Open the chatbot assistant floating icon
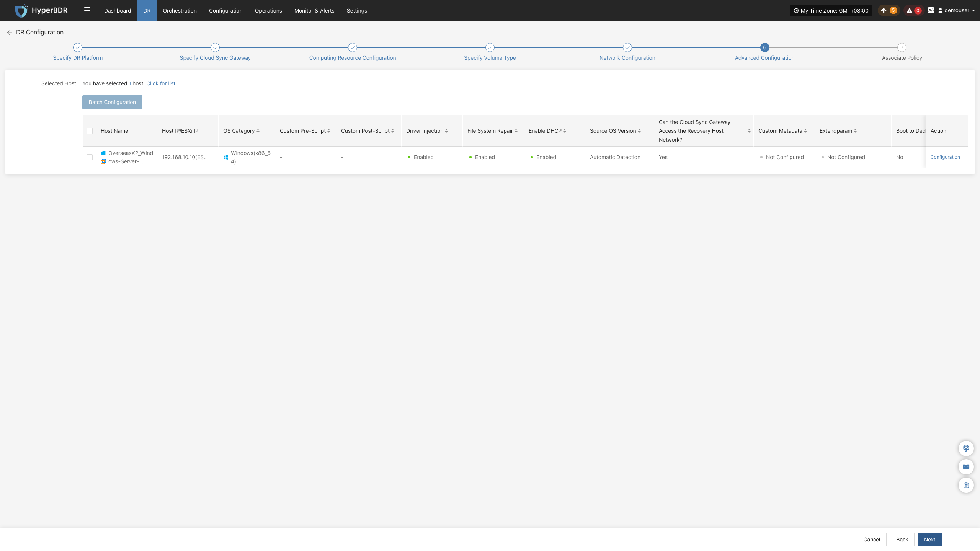The height and width of the screenshot is (551, 980). [966, 448]
